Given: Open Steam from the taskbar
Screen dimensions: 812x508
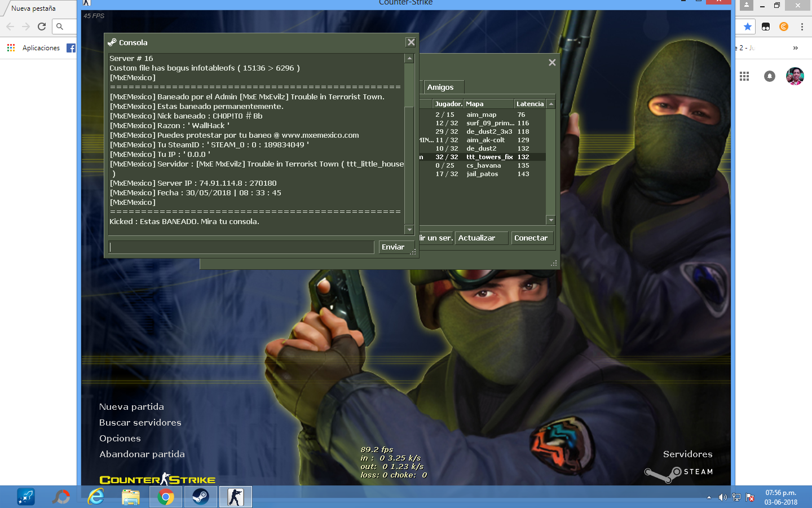Looking at the screenshot, I should tap(201, 497).
